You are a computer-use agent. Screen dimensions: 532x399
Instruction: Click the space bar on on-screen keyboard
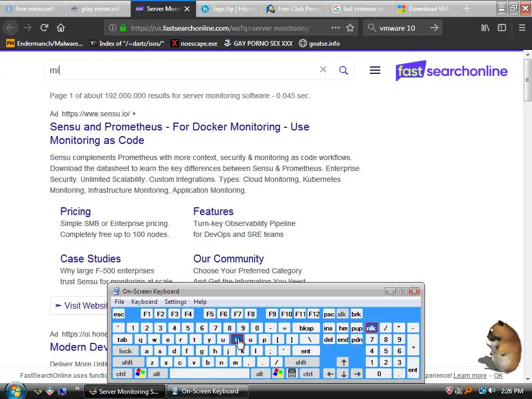point(209,374)
